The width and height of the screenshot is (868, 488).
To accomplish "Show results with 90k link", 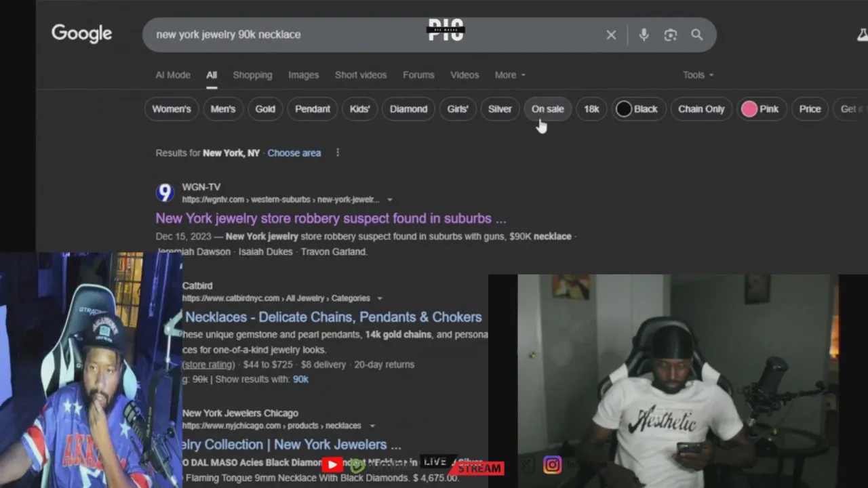I will pyautogui.click(x=300, y=380).
